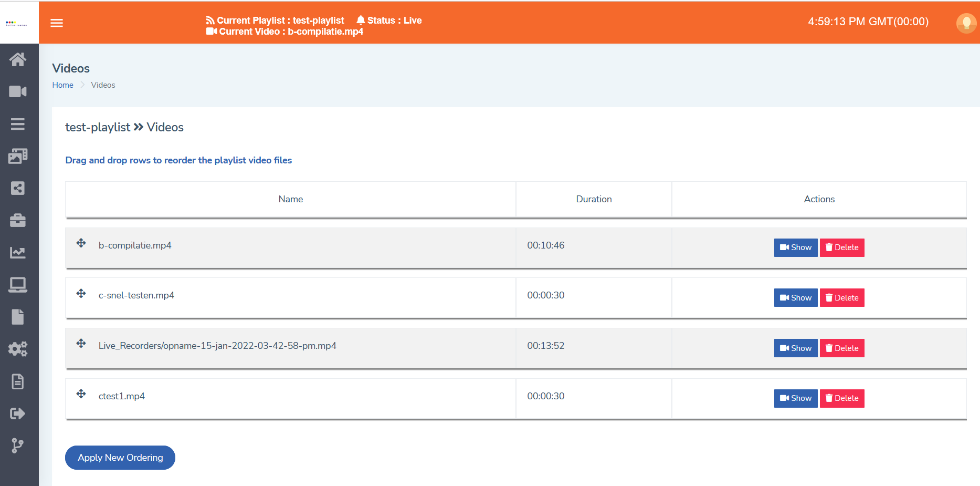
Task: Show the b-compilatie.mp4 video
Action: pyautogui.click(x=795, y=247)
